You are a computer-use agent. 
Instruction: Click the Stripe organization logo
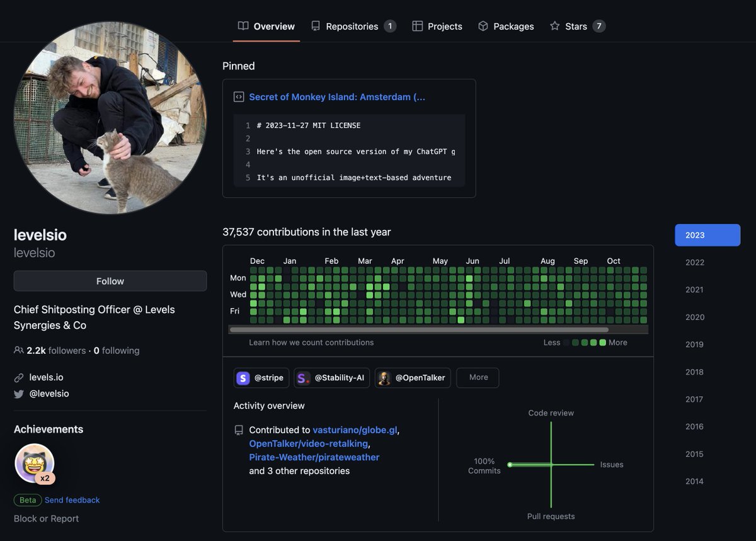[243, 378]
